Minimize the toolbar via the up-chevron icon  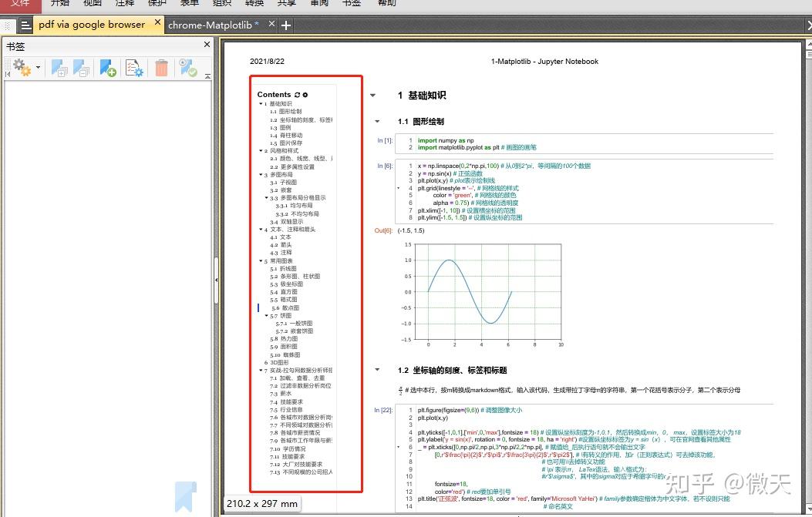click(207, 75)
